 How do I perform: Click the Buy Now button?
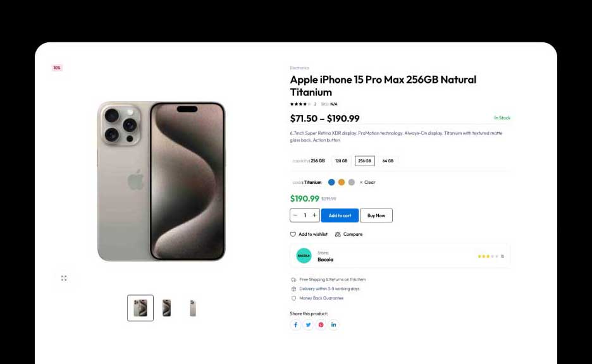click(376, 215)
